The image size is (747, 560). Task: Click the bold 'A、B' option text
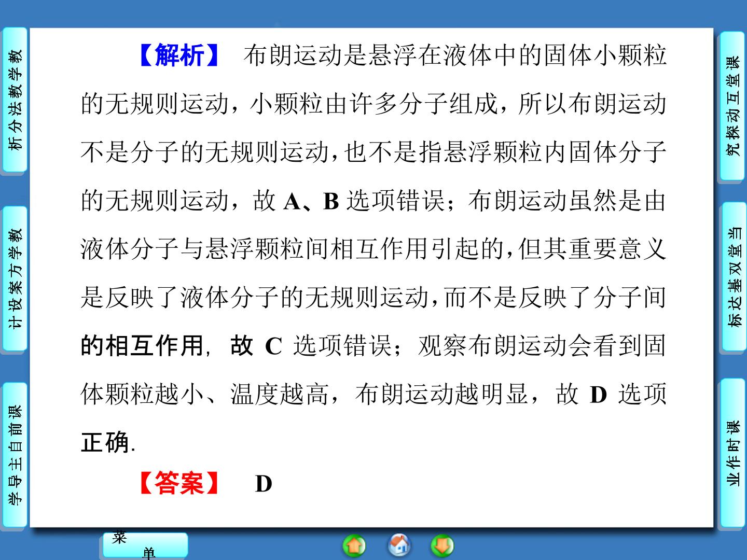click(311, 201)
